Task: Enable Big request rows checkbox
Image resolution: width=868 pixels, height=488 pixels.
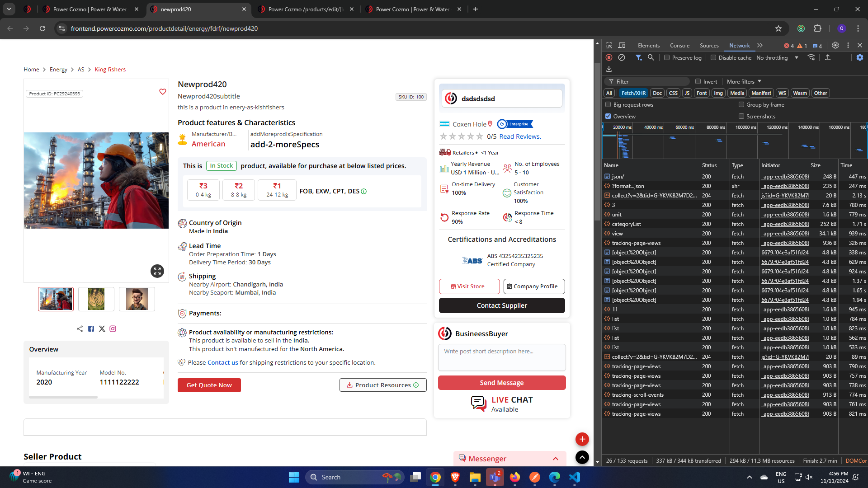Action: 608,105
